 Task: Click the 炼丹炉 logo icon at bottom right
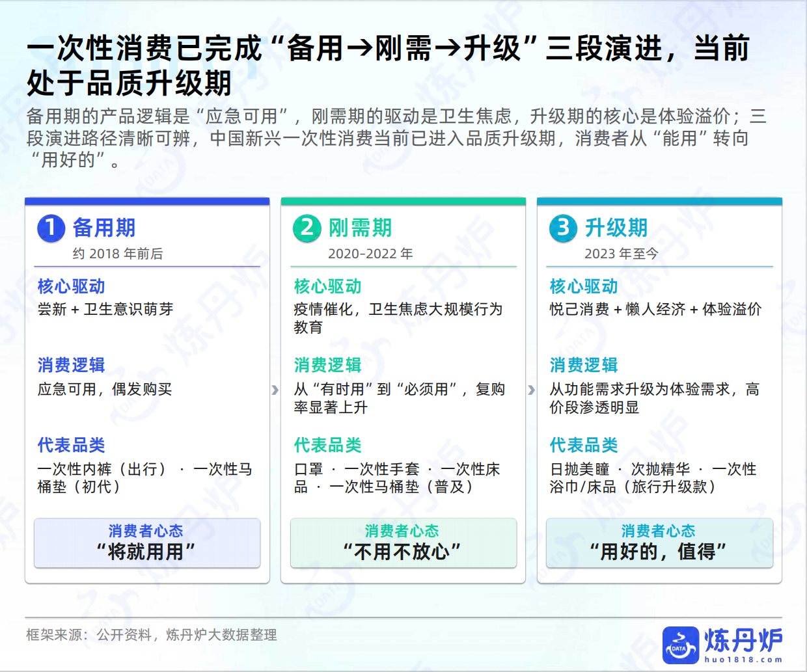click(680, 645)
